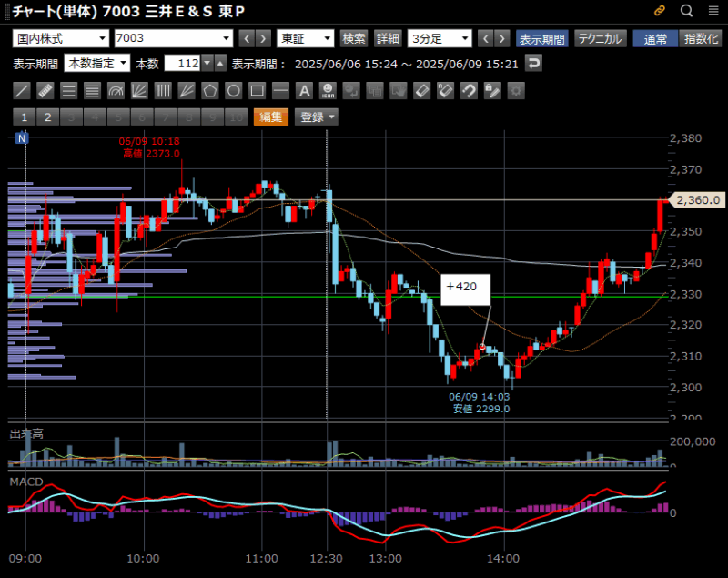Open the 3分足 timeframe dropdown
Viewport: 728px width, 578px height.
[x=440, y=38]
